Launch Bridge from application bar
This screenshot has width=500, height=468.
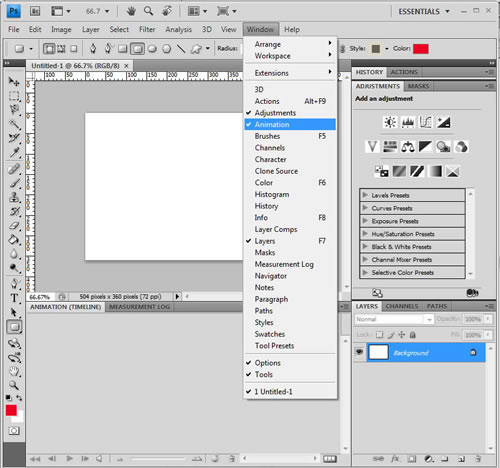coord(35,11)
